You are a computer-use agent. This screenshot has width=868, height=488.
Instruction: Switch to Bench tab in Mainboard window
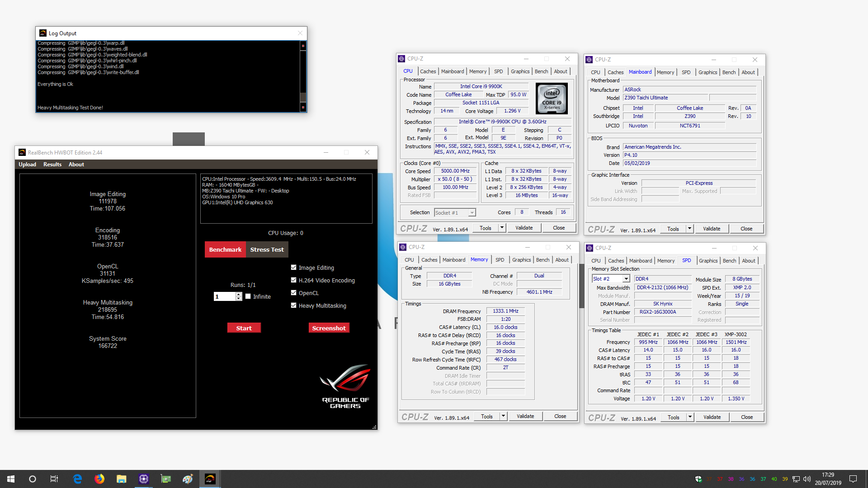click(x=729, y=72)
